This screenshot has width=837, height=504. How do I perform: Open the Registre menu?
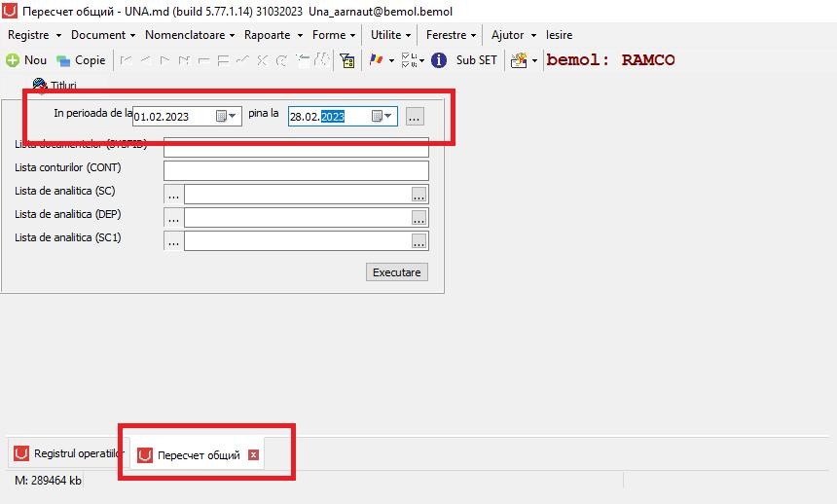pyautogui.click(x=34, y=35)
